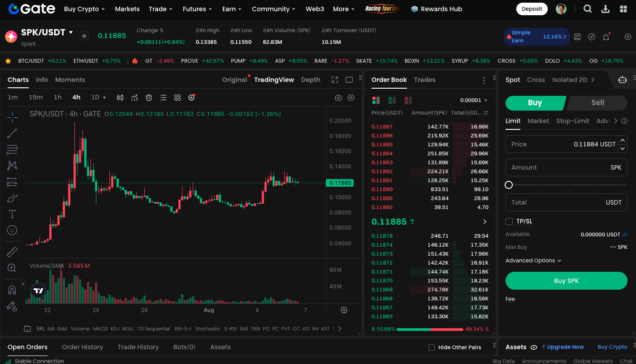Change candlestick chart type
This screenshot has height=364, width=636.
(120, 98)
